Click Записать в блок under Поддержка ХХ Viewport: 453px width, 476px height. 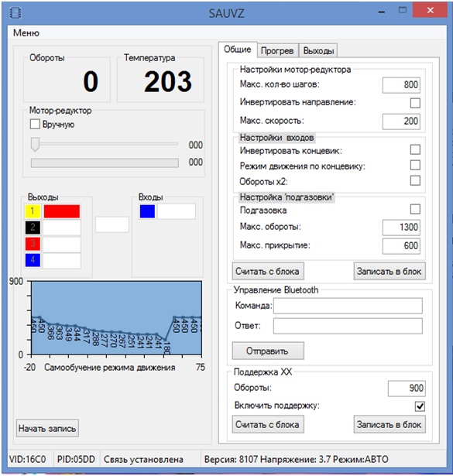[x=390, y=424]
